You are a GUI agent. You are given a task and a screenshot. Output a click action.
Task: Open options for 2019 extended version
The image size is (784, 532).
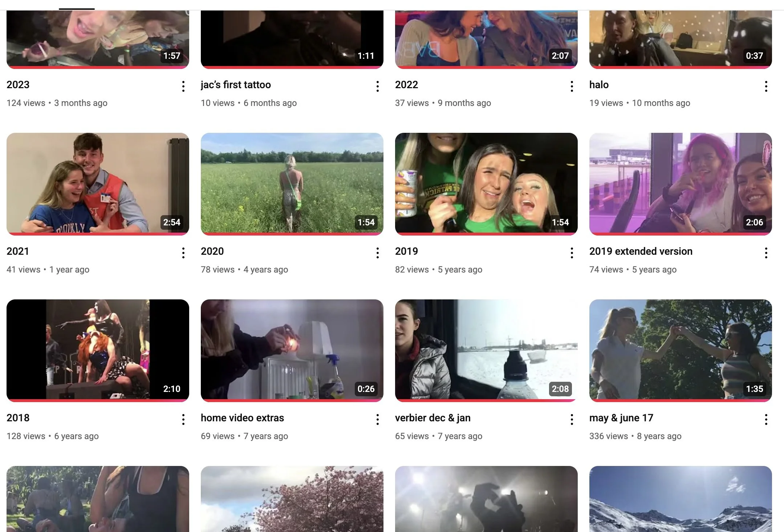[x=766, y=253]
